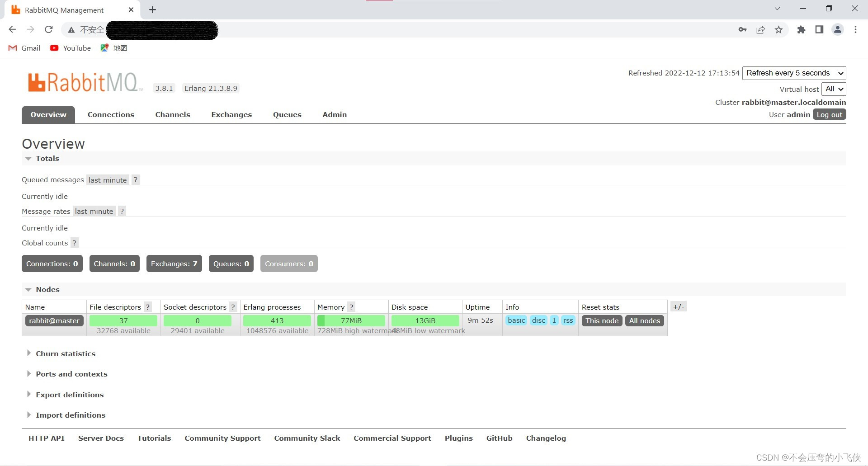Open the Chrome profile avatar

pyautogui.click(x=838, y=29)
